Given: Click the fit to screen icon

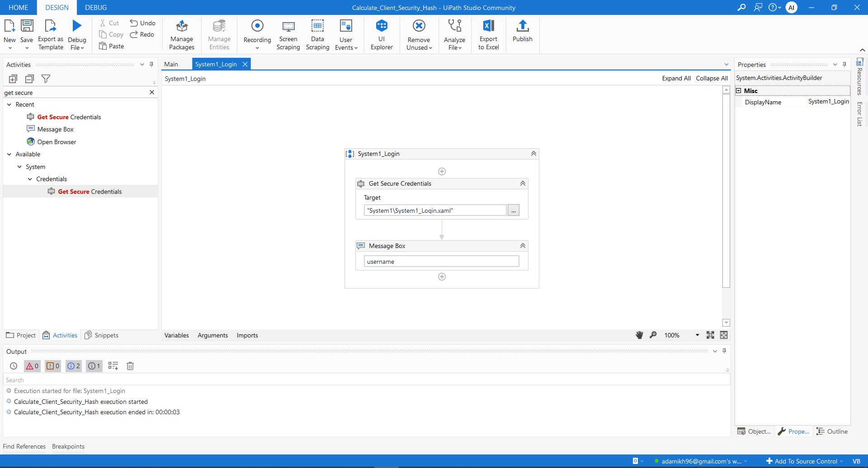Looking at the screenshot, I should tap(710, 335).
